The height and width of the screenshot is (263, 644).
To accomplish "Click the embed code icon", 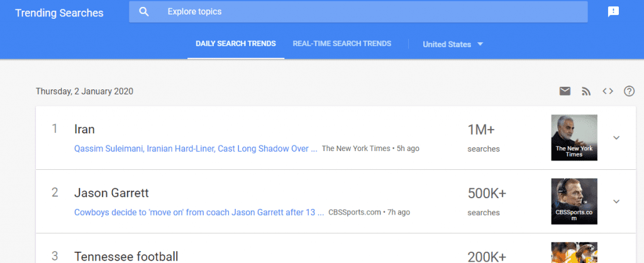I will point(608,91).
